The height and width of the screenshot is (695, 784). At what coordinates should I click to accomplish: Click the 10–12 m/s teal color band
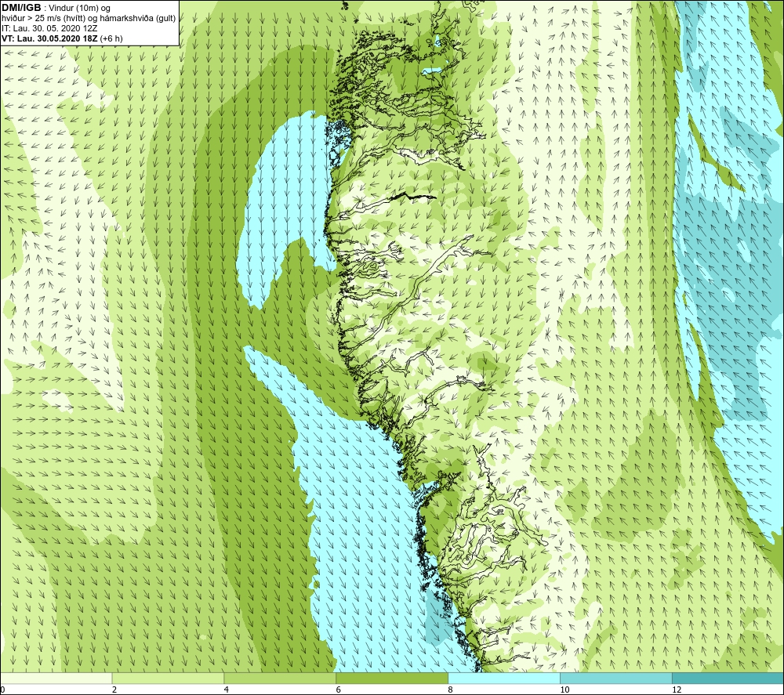pos(616,678)
